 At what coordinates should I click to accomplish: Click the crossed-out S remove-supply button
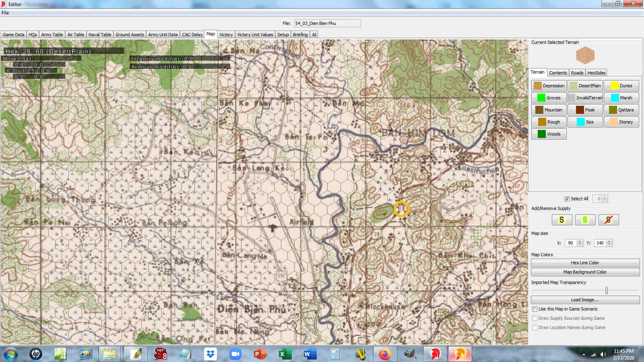609,220
